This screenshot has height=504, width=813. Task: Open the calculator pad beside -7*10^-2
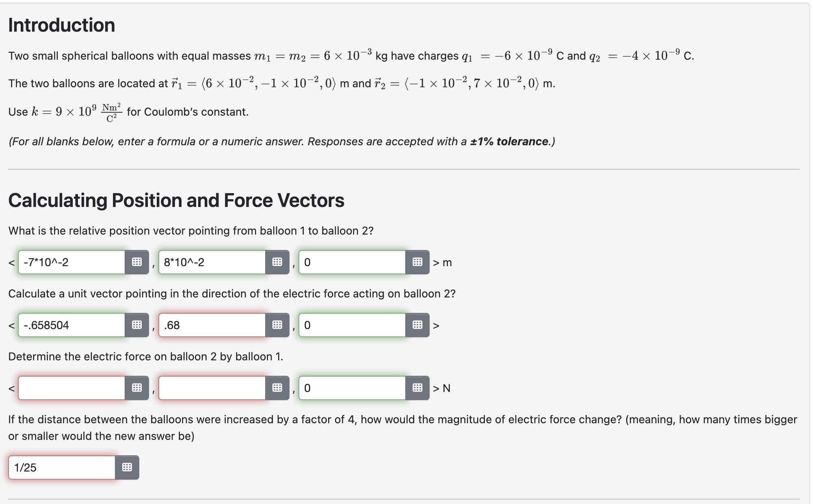[137, 262]
